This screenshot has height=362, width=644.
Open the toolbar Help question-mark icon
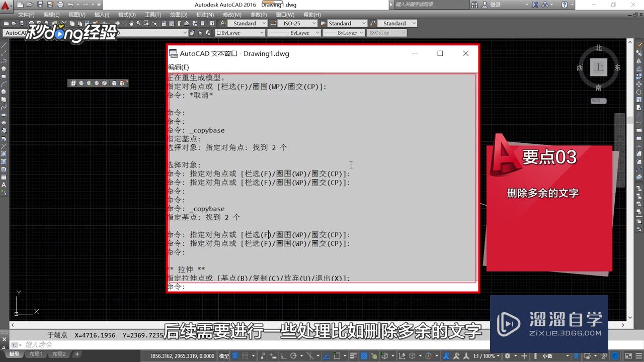(x=212, y=23)
